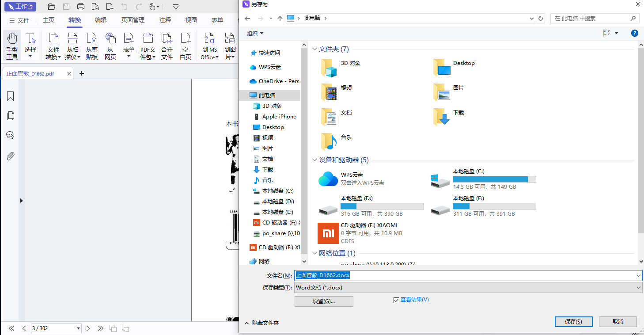
Task: Switch to the Edit (编辑) ribbon tab
Action: pyautogui.click(x=101, y=20)
